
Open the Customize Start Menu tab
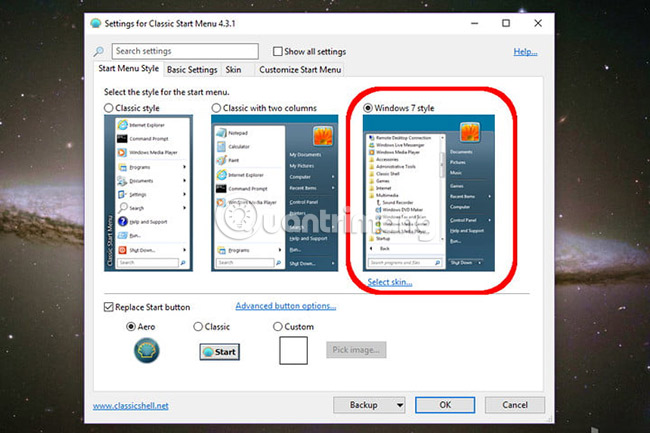tap(300, 70)
